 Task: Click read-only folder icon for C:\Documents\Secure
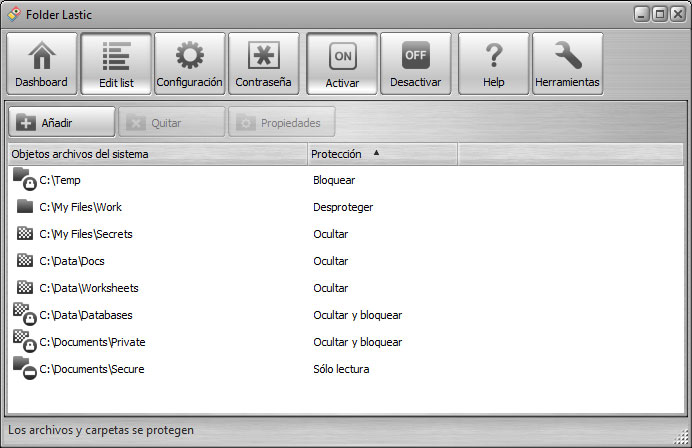tap(25, 368)
